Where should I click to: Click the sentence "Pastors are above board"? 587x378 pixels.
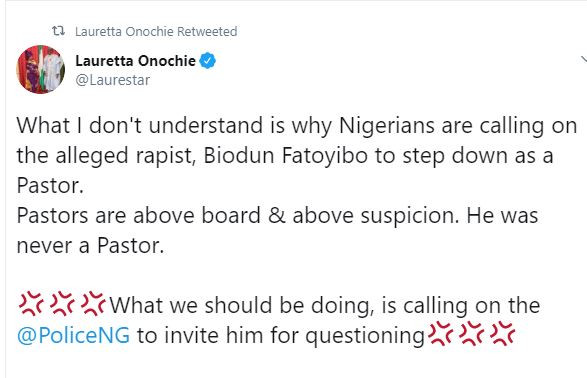click(139, 216)
